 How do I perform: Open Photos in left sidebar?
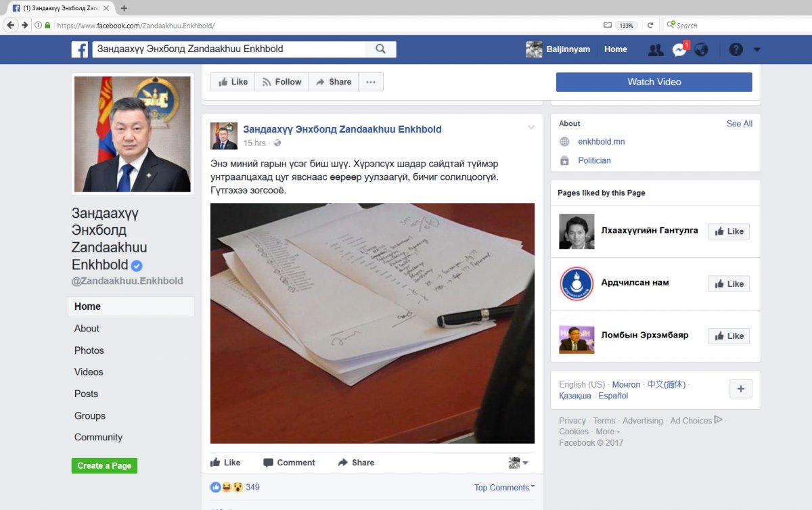click(x=89, y=350)
